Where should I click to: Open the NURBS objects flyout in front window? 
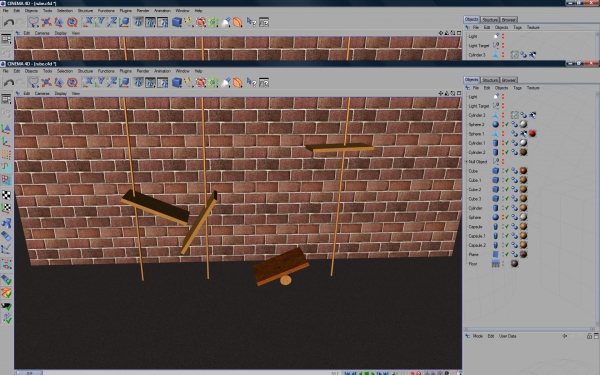point(201,83)
